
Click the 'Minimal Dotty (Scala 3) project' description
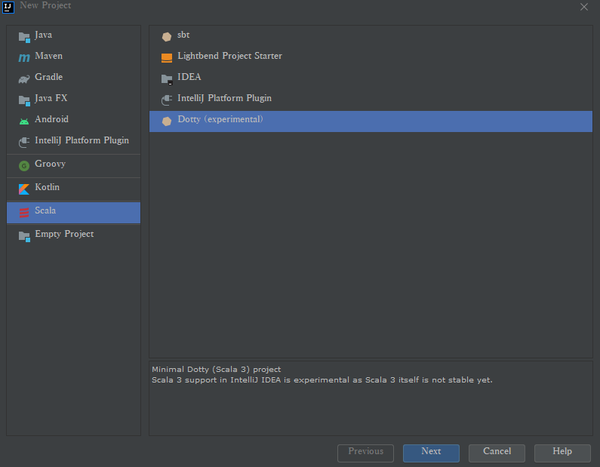216,369
